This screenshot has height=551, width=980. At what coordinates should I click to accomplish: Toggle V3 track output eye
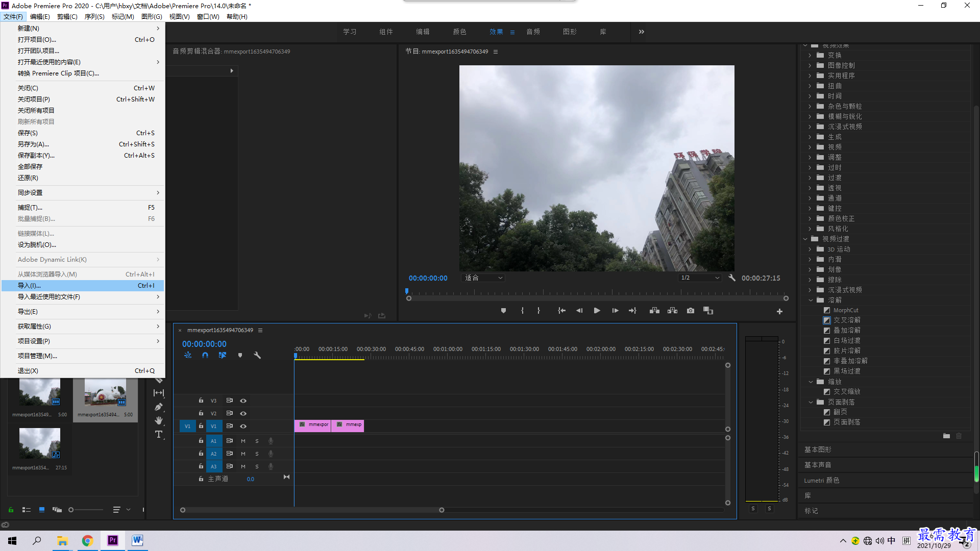click(243, 401)
